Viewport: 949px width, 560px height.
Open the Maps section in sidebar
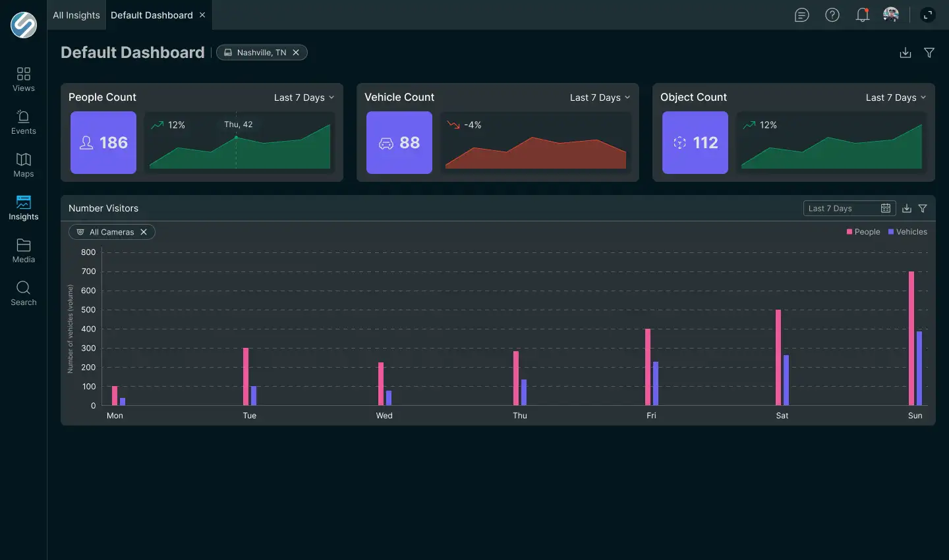pos(24,165)
